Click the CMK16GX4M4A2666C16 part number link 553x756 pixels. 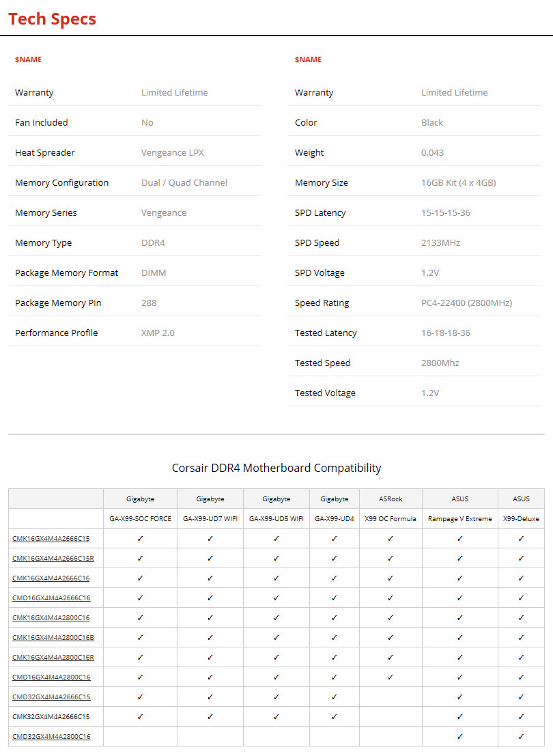[x=51, y=578]
